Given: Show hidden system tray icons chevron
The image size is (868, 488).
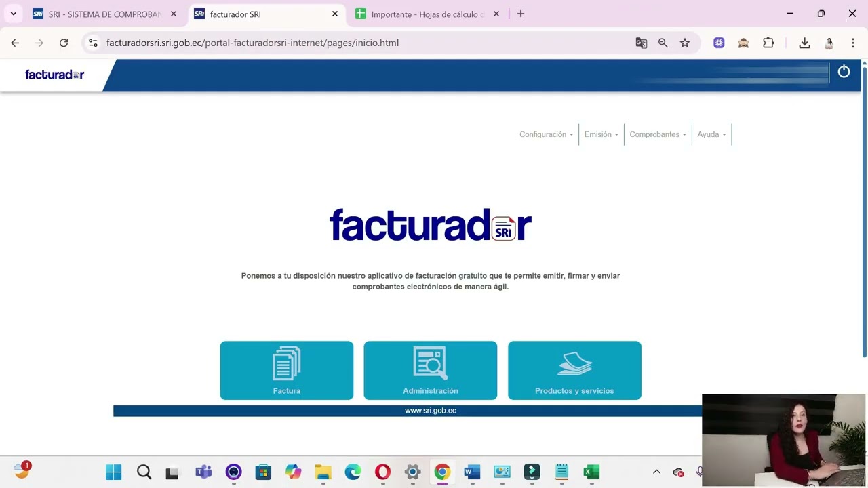Looking at the screenshot, I should click(656, 472).
